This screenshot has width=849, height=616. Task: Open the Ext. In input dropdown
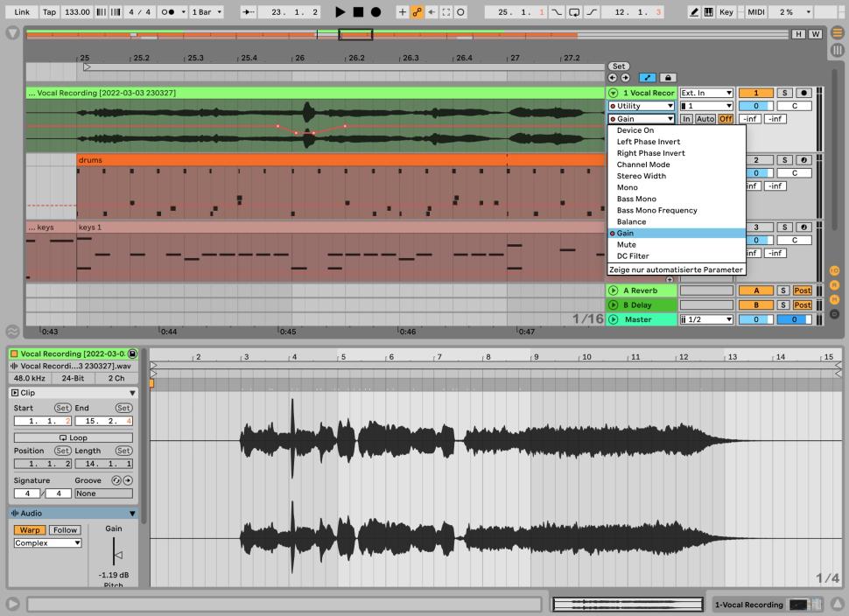(706, 93)
